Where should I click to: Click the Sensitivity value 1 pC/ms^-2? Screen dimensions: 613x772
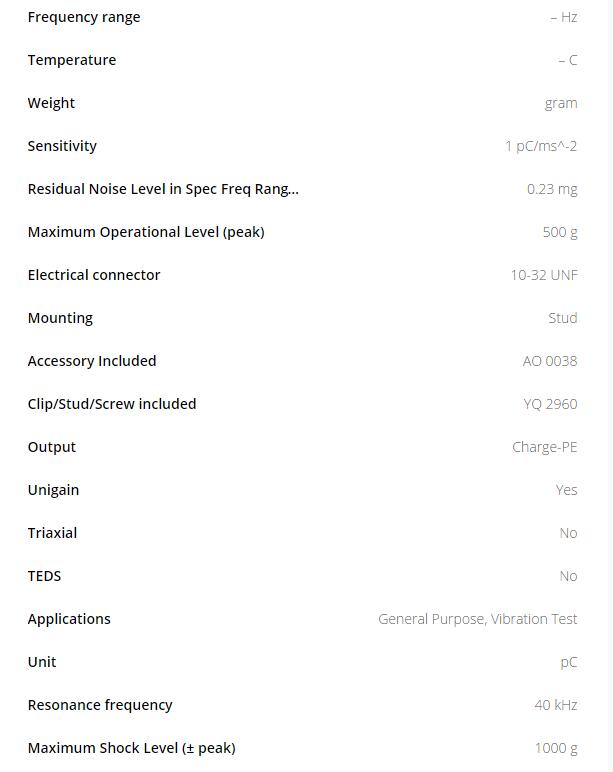pyautogui.click(x=540, y=146)
